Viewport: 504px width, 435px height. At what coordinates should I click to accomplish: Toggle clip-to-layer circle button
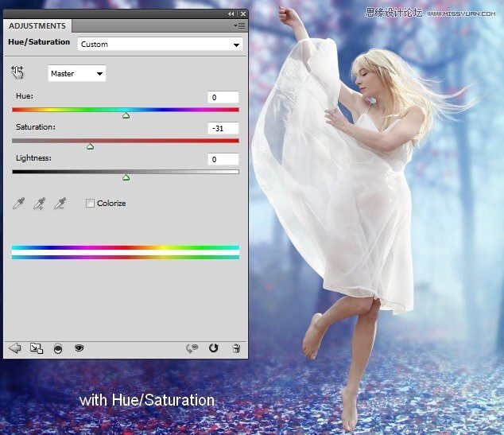[x=57, y=348]
